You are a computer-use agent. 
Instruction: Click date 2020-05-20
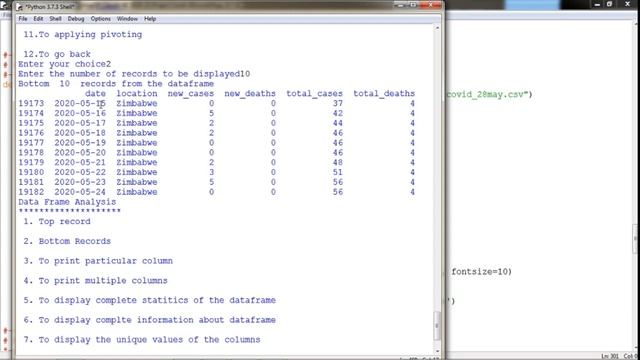(80, 152)
